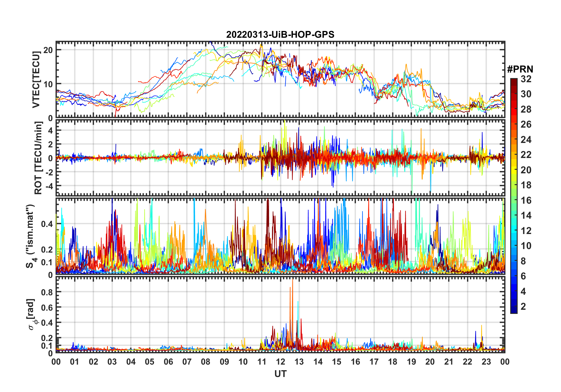
Task: Click x-axis tick label 18
Action: pos(393,362)
